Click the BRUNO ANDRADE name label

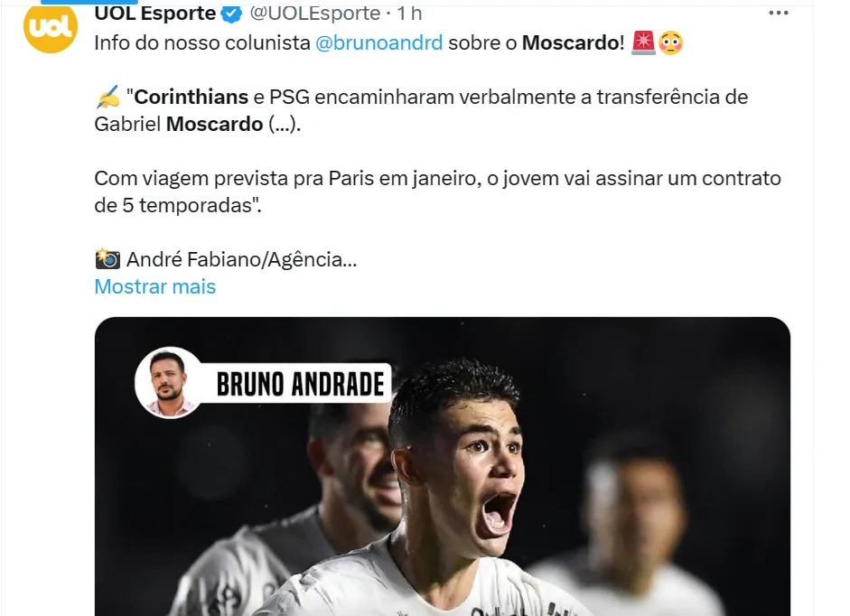tap(300, 383)
